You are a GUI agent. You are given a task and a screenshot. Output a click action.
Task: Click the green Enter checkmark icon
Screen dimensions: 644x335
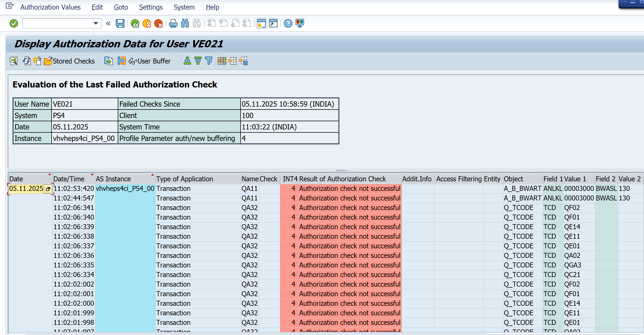pyautogui.click(x=14, y=23)
